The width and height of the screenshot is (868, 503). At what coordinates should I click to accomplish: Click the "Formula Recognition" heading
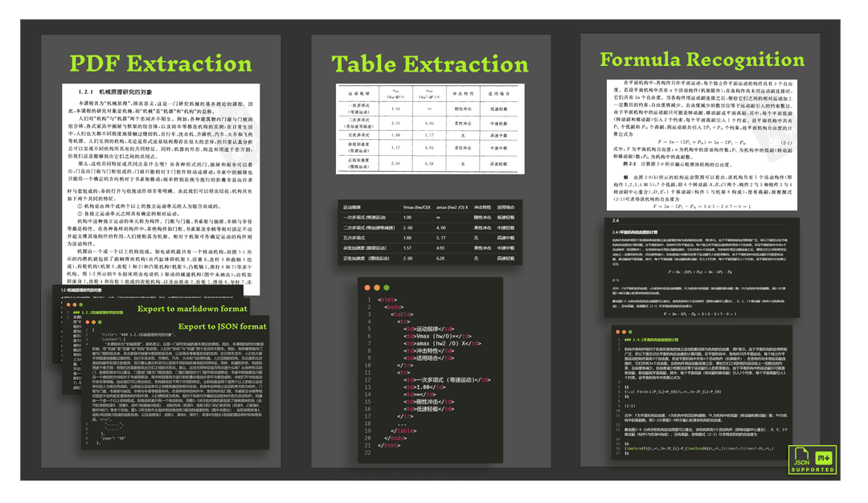(702, 59)
